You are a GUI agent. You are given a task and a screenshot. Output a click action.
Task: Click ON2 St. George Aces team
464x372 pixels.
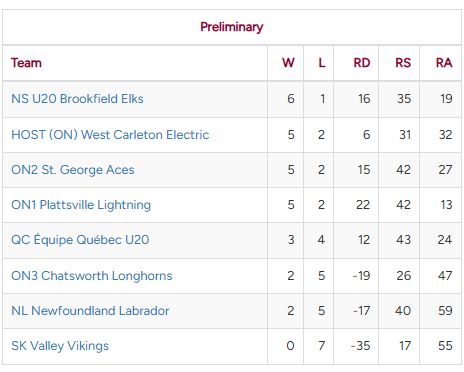[73, 170]
